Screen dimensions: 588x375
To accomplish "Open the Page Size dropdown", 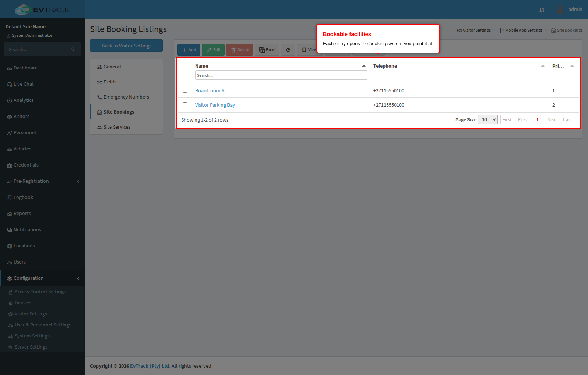I will 488,119.
